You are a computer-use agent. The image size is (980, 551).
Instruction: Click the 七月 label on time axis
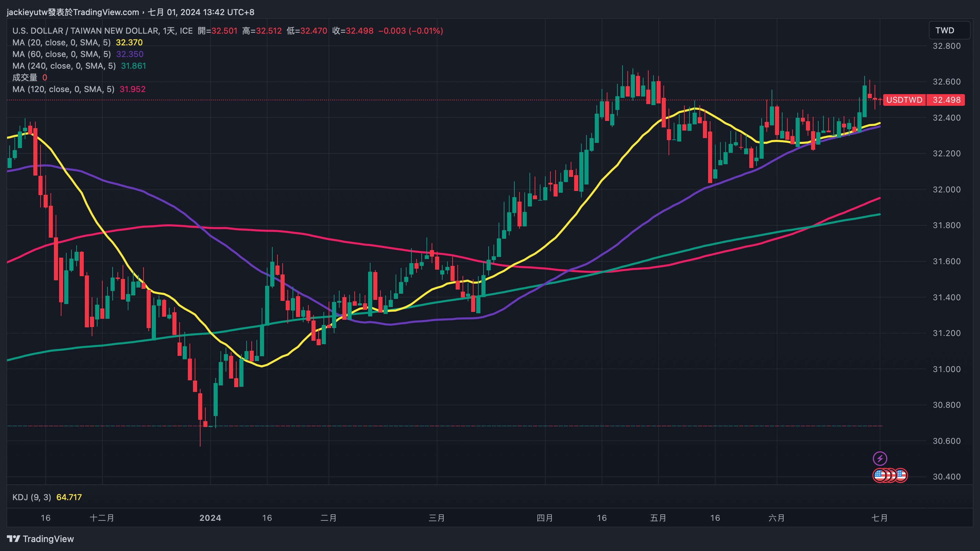879,518
